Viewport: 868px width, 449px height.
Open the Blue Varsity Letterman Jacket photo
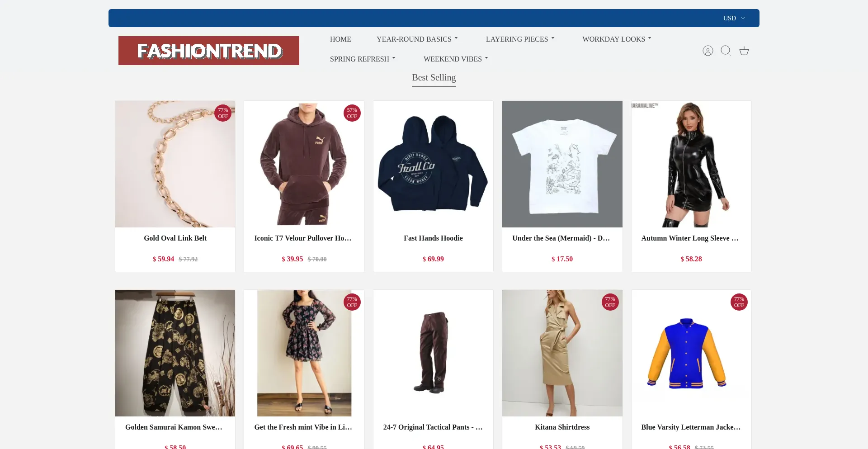coord(691,353)
